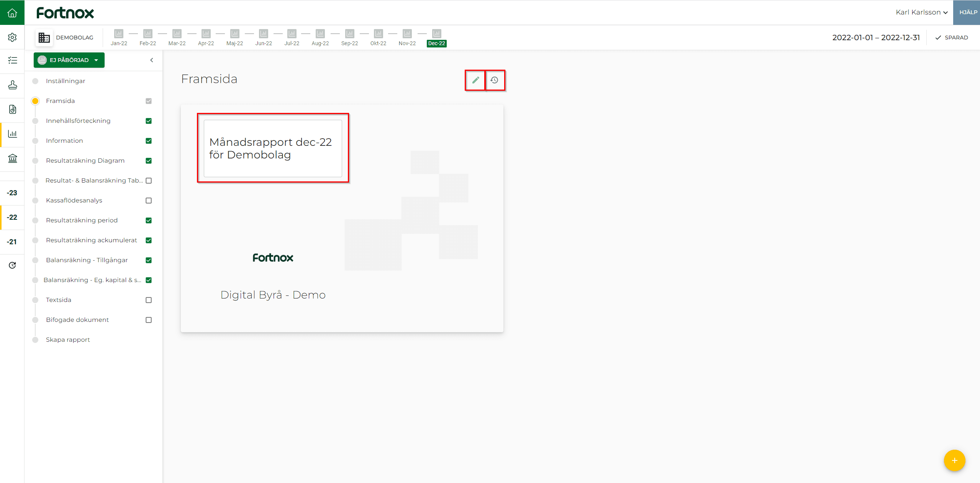Switch to year -22
The image size is (980, 483).
(x=12, y=217)
